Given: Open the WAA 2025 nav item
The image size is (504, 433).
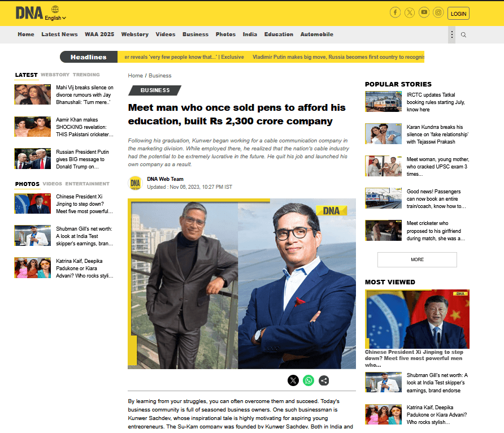Looking at the screenshot, I should pyautogui.click(x=99, y=34).
